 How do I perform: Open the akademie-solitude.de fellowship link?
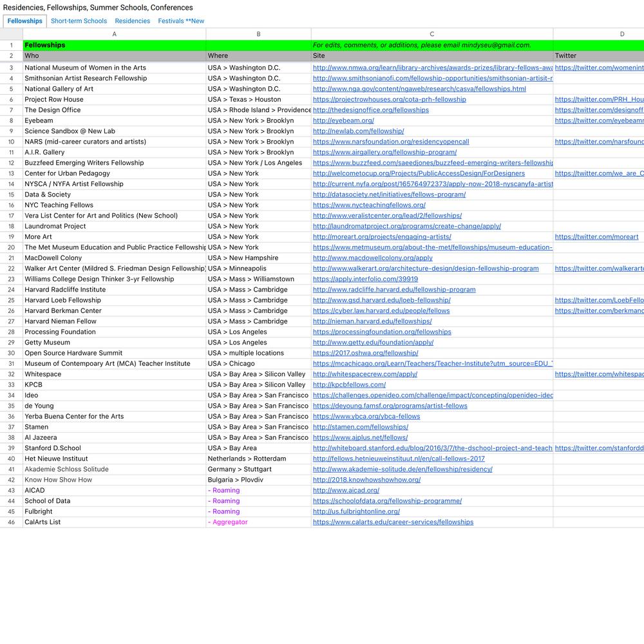(402, 469)
